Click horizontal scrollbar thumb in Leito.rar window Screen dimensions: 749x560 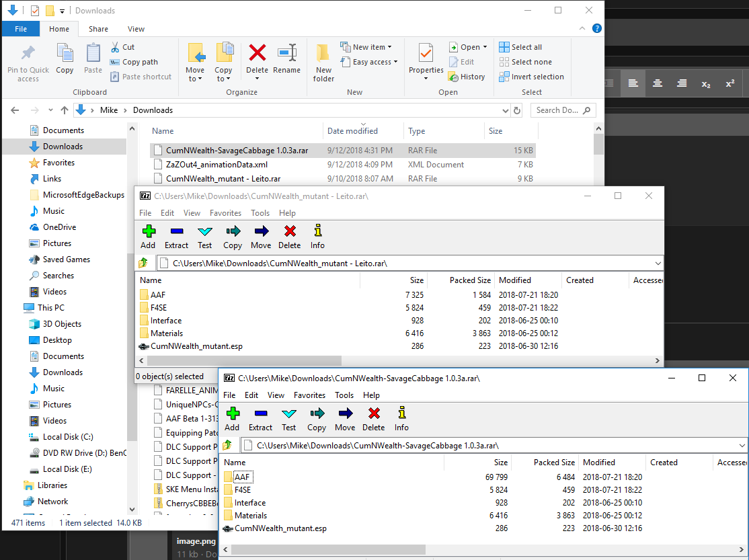pyautogui.click(x=243, y=360)
